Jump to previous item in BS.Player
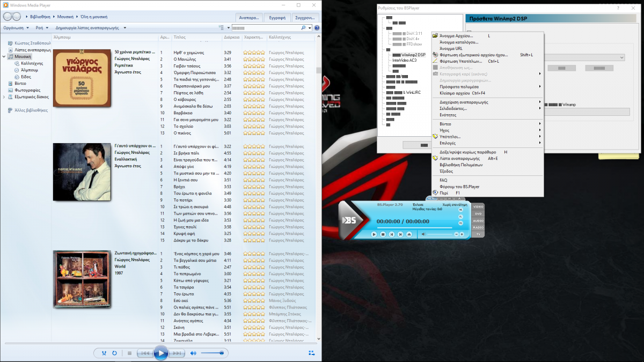Screen dimensions: 644x362 (x=392, y=234)
